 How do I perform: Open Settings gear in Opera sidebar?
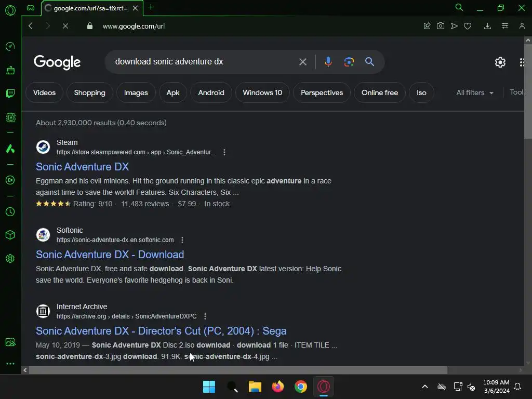point(10,259)
